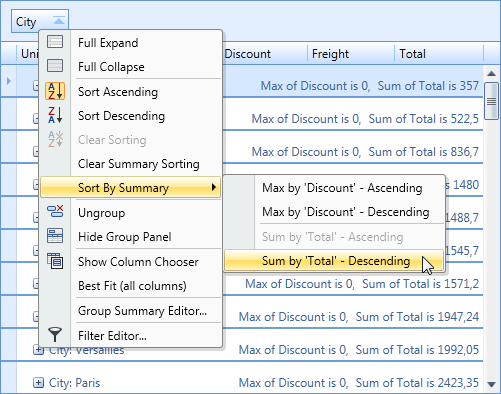Expand the City: Versailles group row
This screenshot has height=394, width=501.
point(38,350)
